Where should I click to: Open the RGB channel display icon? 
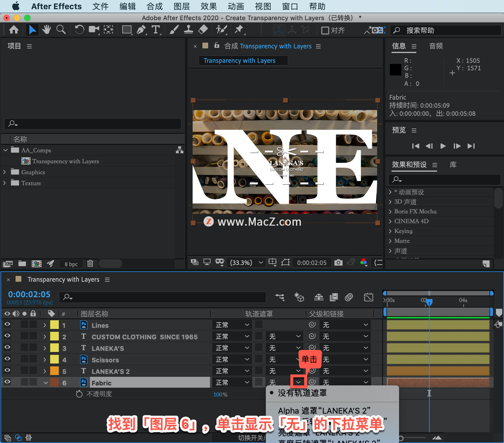(x=364, y=262)
